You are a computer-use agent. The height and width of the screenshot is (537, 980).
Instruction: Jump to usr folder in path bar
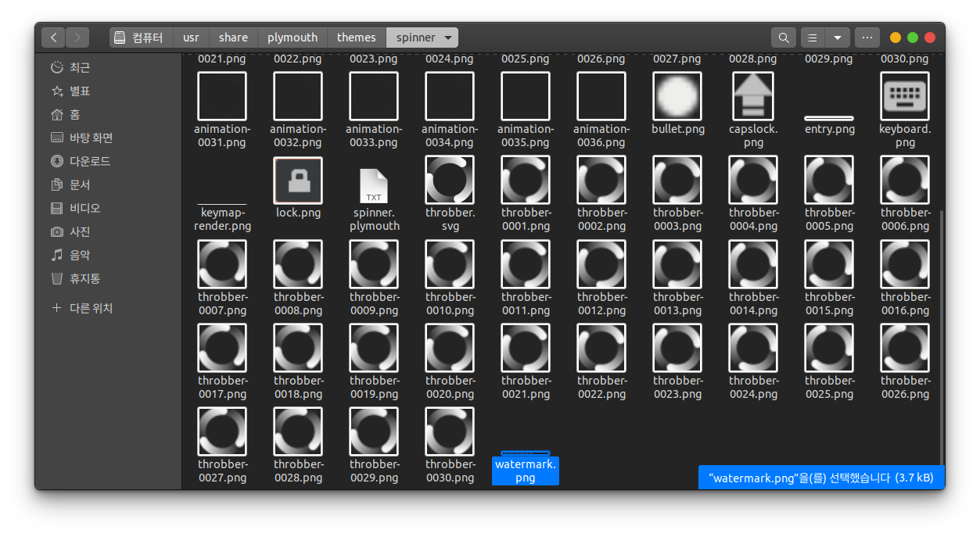191,38
